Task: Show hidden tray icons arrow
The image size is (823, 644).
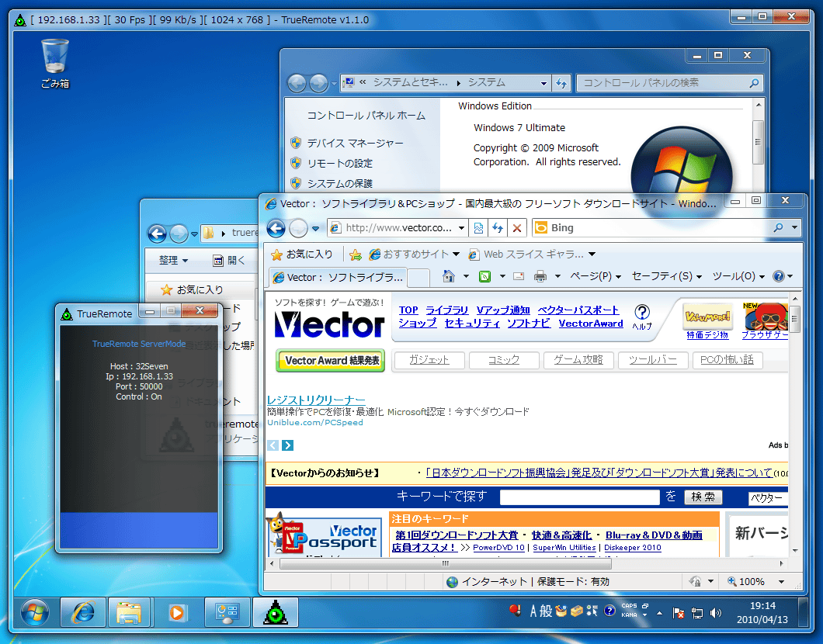Action: pos(660,612)
